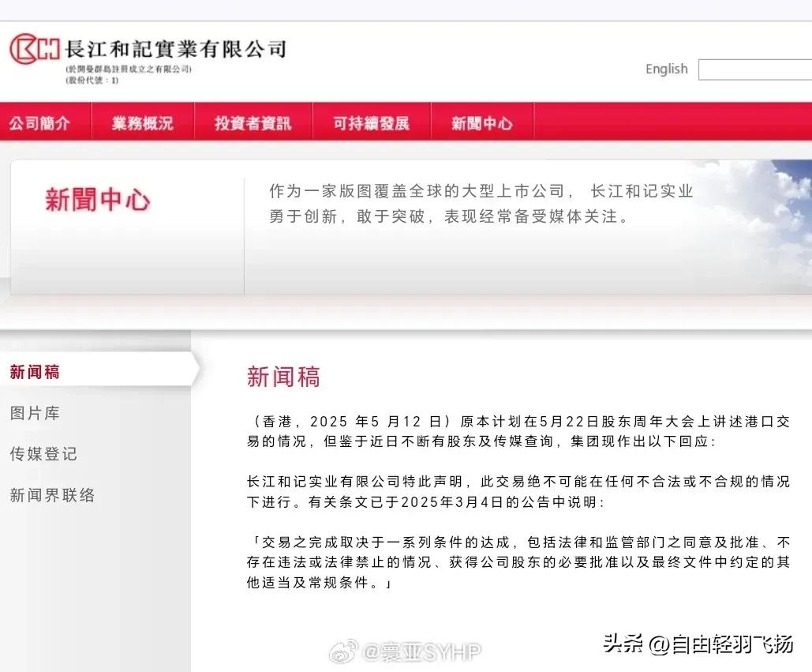Open the 公司簡介 menu
The height and width of the screenshot is (672, 812).
[40, 123]
